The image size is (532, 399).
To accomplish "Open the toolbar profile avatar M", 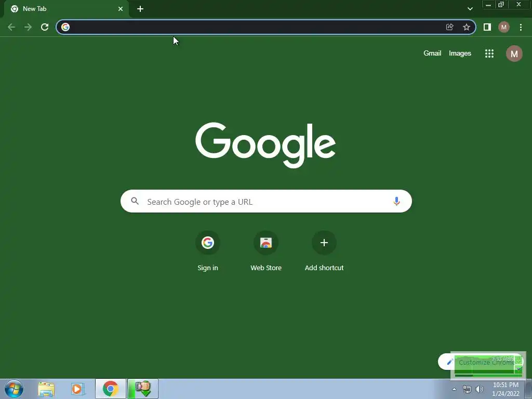I will coord(504,27).
